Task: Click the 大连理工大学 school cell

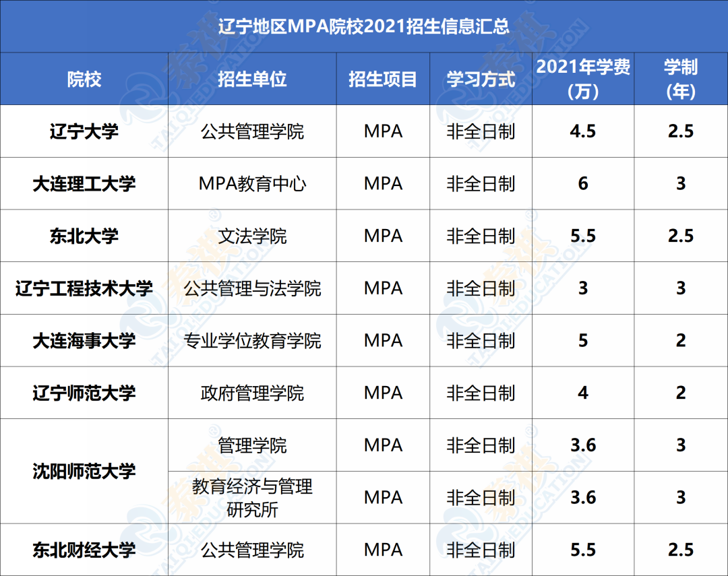Action: pos(84,184)
